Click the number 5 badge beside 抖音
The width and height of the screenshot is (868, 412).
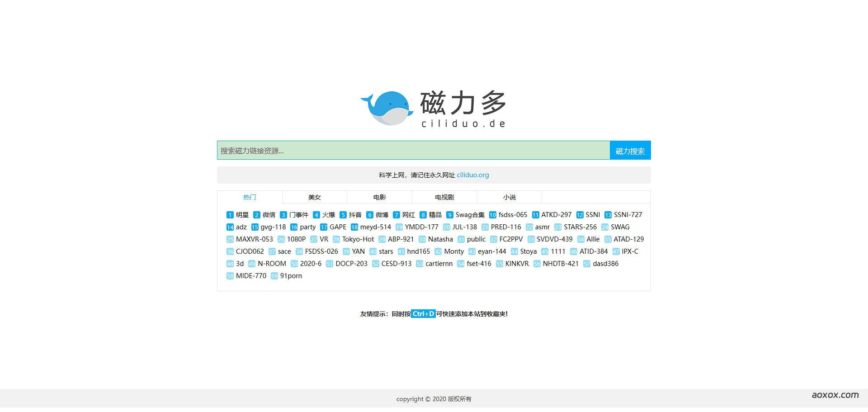coord(343,215)
